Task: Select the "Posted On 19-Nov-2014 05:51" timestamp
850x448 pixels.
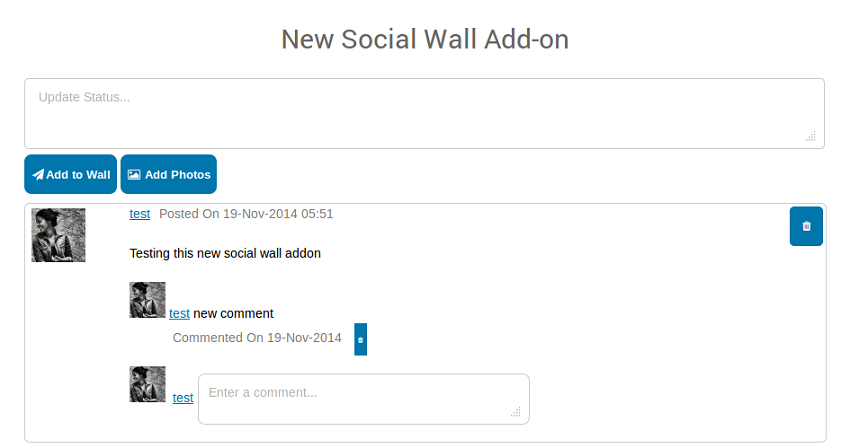Action: pyautogui.click(x=246, y=214)
